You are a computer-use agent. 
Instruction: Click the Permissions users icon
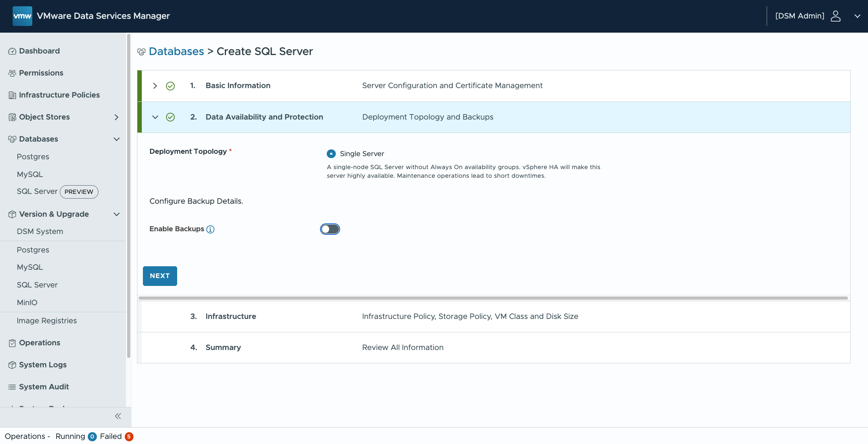12,73
